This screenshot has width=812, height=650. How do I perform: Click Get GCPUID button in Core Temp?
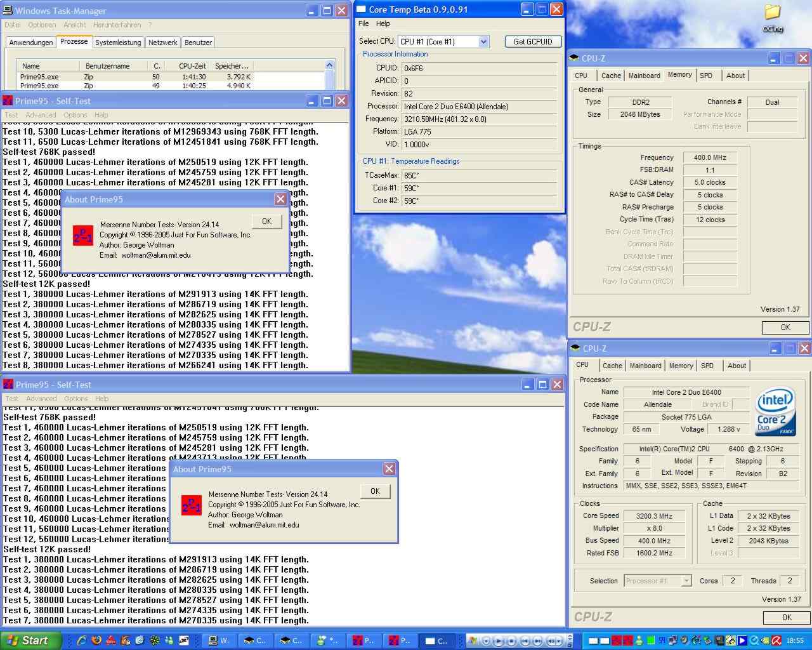tap(533, 41)
